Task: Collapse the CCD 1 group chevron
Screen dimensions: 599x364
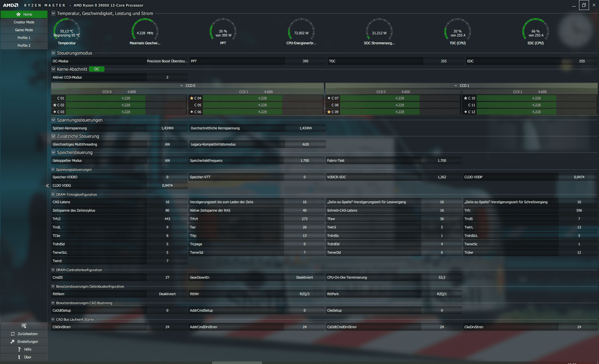Action: tap(455, 85)
